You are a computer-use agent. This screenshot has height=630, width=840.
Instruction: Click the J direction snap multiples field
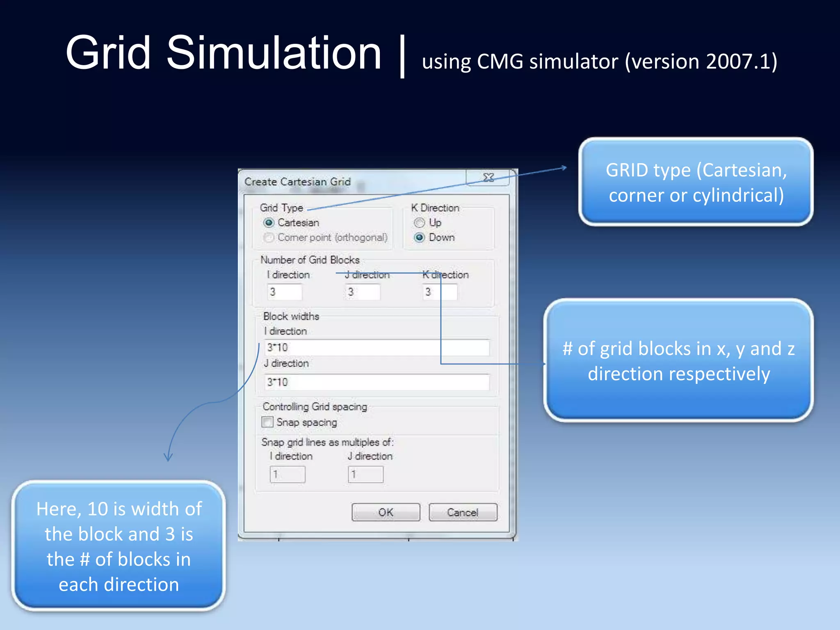(x=365, y=475)
